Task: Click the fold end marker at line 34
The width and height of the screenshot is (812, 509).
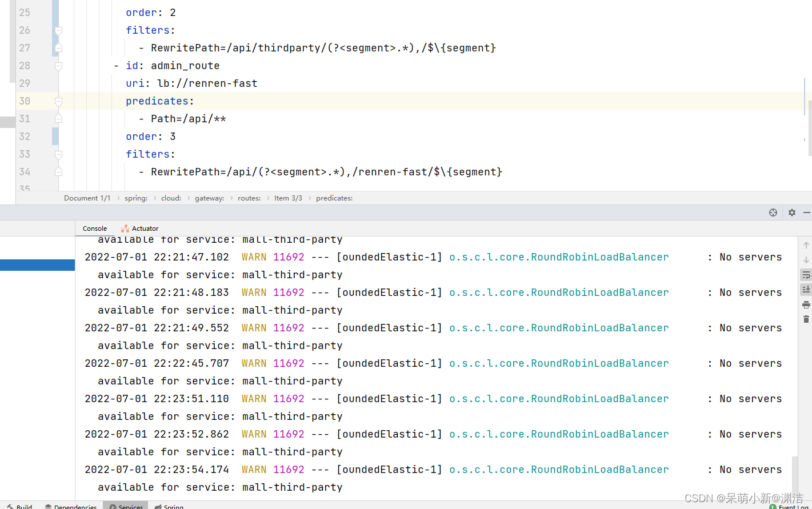Action: pos(58,172)
